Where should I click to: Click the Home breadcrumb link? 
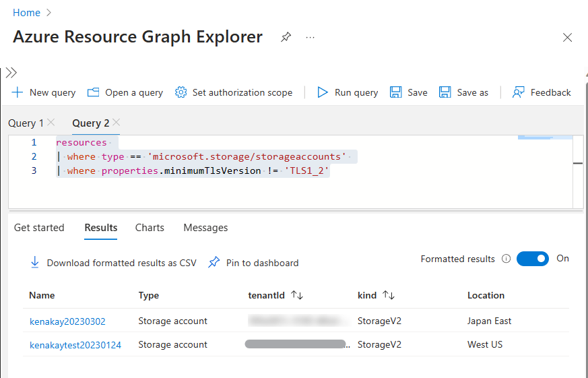point(26,13)
